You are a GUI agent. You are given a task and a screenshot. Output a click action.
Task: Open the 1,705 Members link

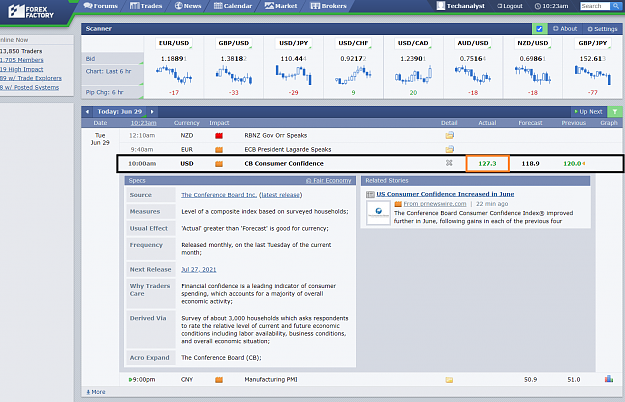pos(22,60)
